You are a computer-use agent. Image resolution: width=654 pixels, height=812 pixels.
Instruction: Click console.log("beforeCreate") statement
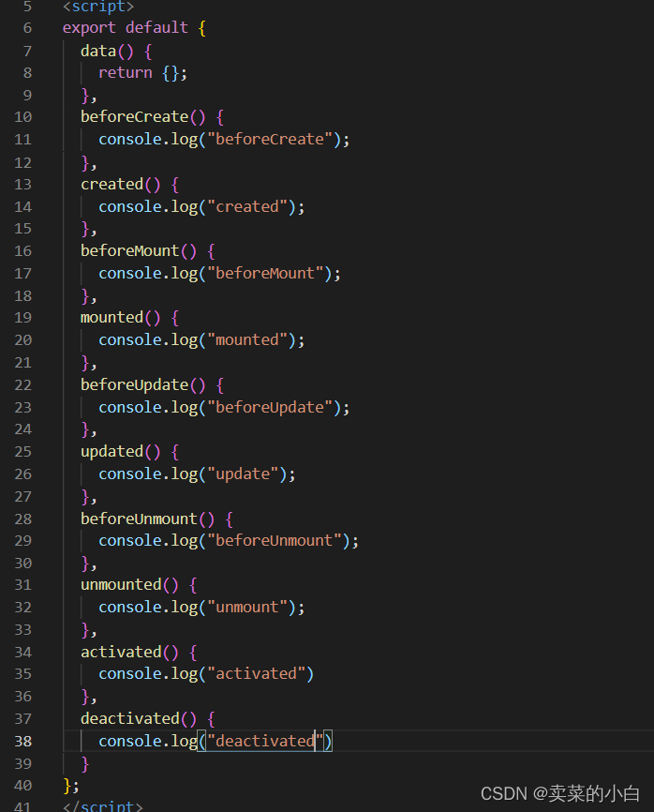point(224,140)
